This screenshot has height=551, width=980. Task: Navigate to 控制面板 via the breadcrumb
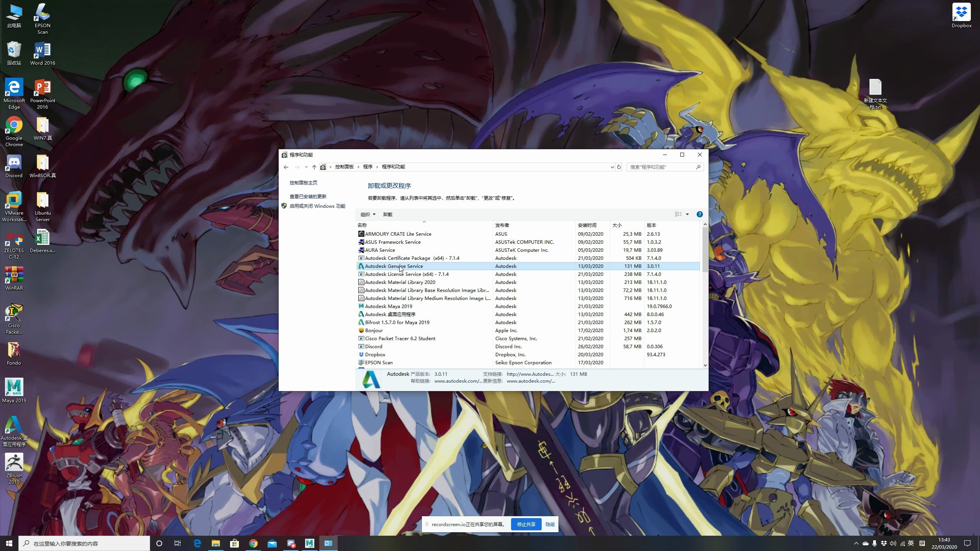click(344, 167)
